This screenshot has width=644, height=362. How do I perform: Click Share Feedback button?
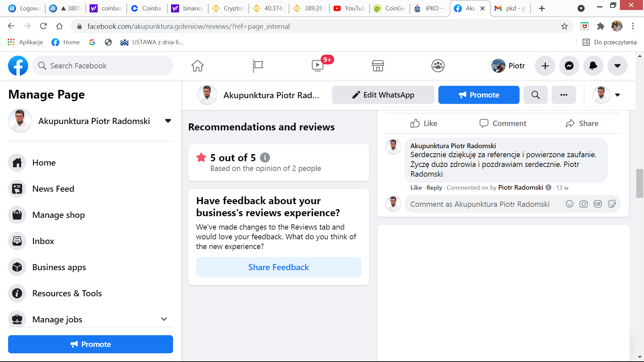[279, 267]
